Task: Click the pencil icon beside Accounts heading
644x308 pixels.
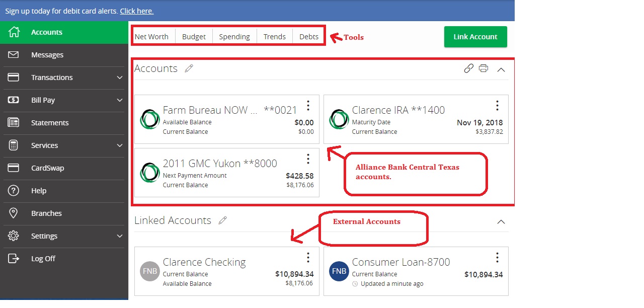Action: point(189,68)
